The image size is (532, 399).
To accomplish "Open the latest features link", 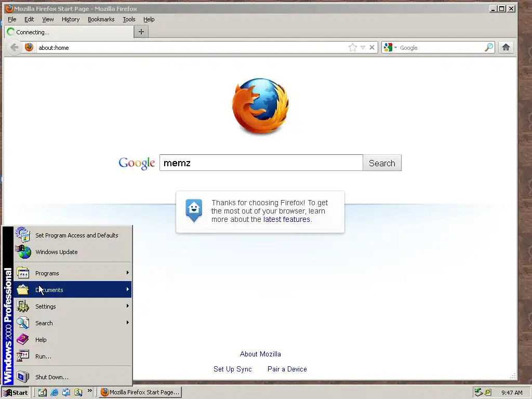I will coord(287,219).
